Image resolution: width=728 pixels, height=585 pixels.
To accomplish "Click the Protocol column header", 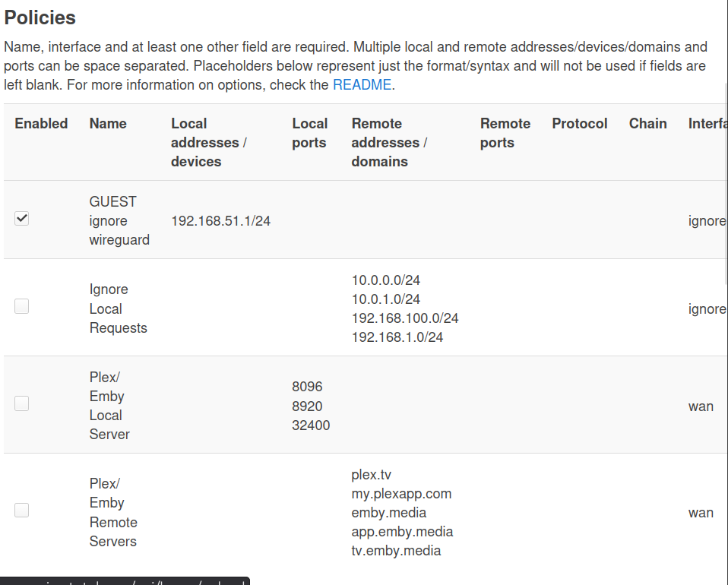I will (x=580, y=124).
